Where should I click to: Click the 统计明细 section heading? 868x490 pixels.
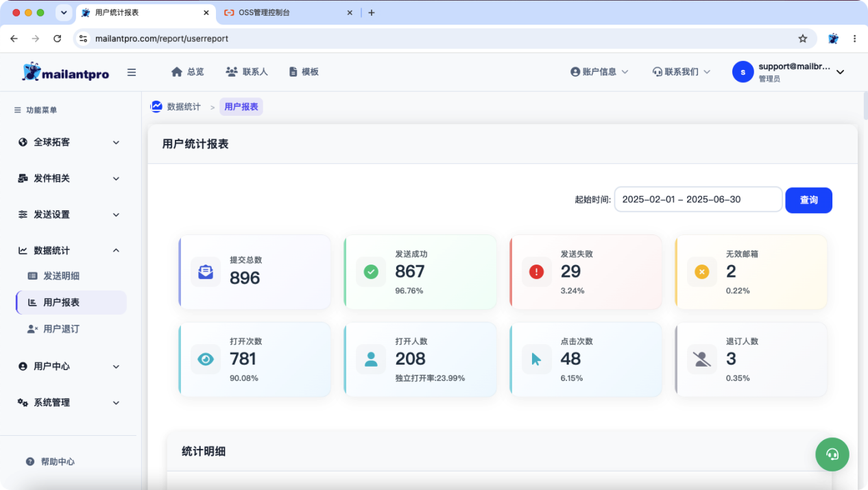(x=204, y=451)
